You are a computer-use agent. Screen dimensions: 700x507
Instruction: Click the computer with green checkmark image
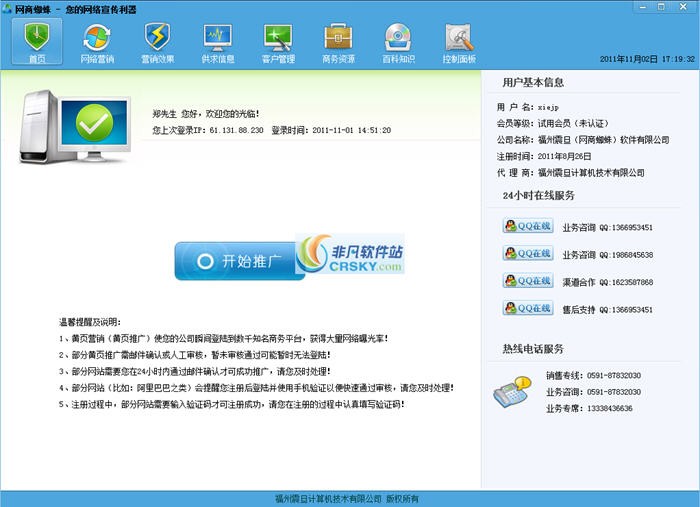coord(75,127)
